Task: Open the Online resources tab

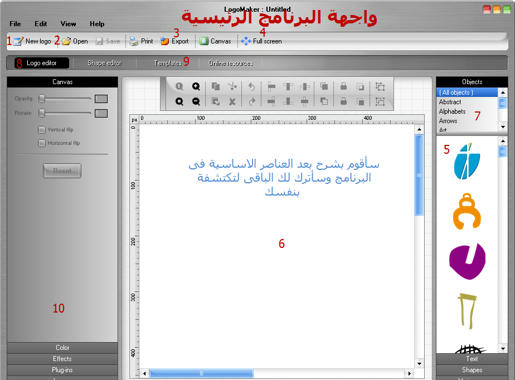Action: click(x=231, y=63)
